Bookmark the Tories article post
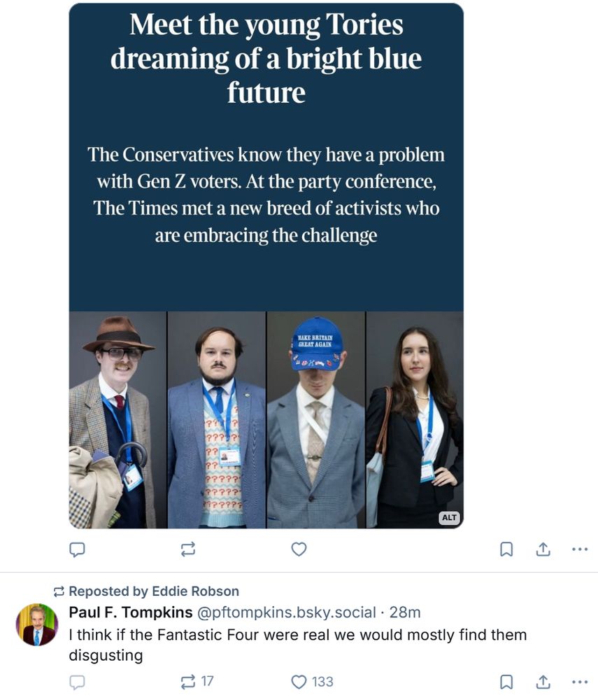The width and height of the screenshot is (598, 700). (x=506, y=549)
